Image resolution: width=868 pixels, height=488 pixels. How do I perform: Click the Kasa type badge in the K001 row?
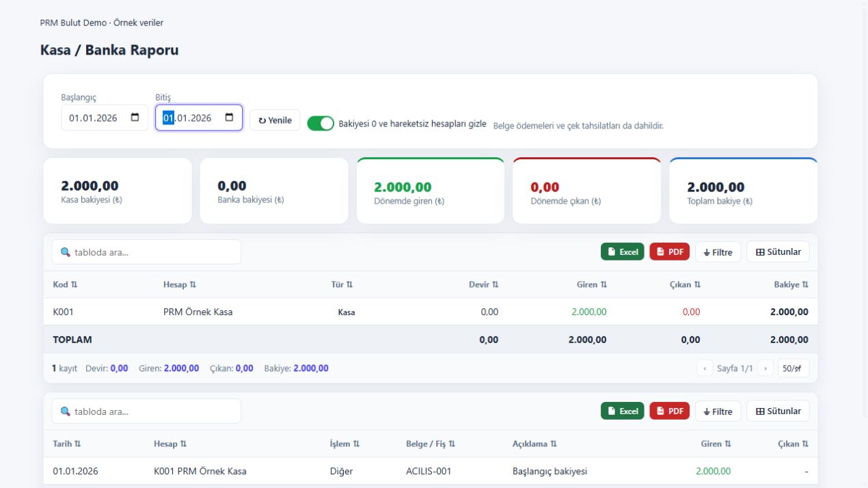pyautogui.click(x=347, y=312)
